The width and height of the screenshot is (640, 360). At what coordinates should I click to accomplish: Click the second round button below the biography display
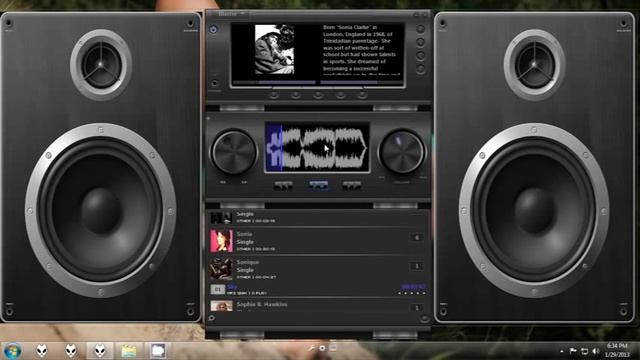pyautogui.click(x=296, y=96)
